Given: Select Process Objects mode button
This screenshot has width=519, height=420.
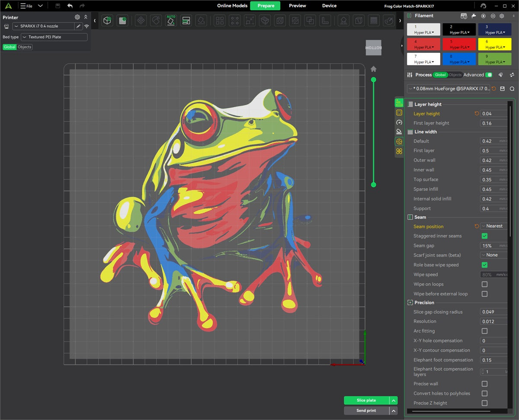Looking at the screenshot, I should click(x=455, y=75).
